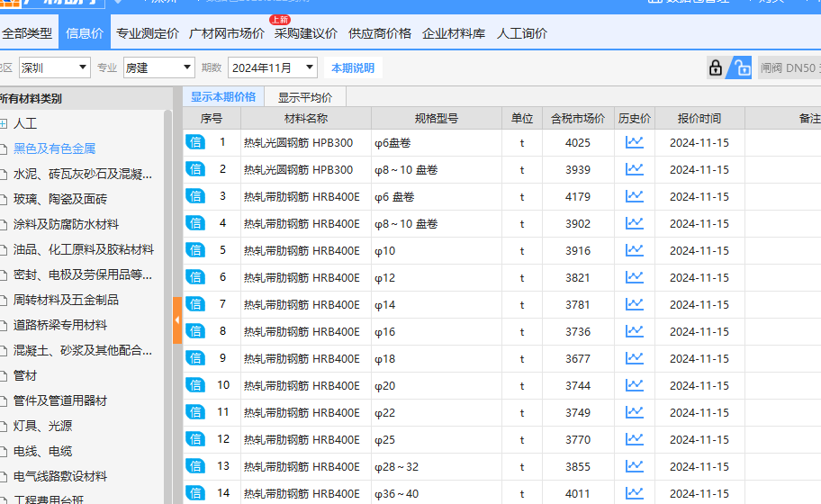This screenshot has height=504, width=821.
Task: Select 管材 category
Action: point(25,375)
